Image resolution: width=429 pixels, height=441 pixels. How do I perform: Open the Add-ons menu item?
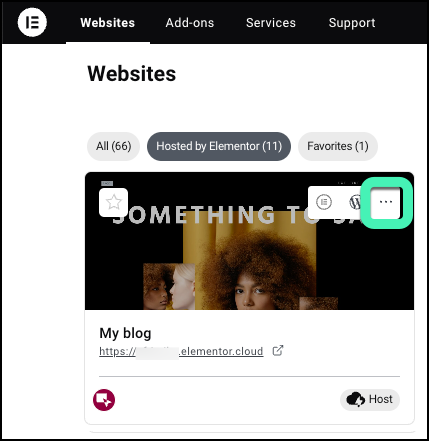point(190,23)
